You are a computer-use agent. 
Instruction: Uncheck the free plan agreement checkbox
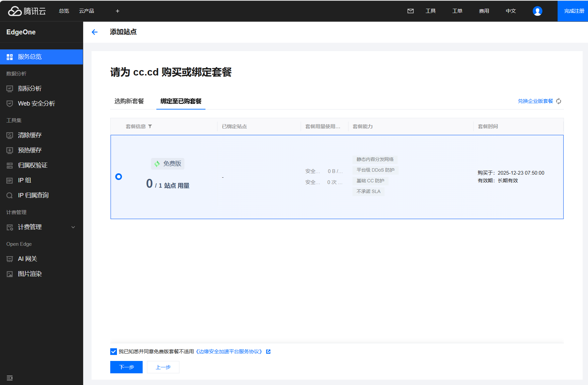(114, 352)
